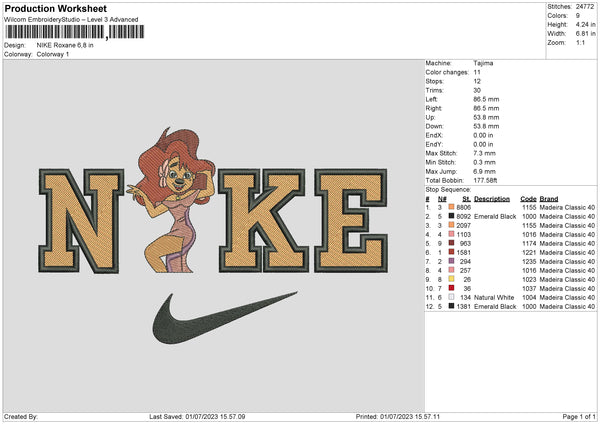Click the black swatch beside 1381 stitches
The width and height of the screenshot is (600, 424).
coord(452,306)
